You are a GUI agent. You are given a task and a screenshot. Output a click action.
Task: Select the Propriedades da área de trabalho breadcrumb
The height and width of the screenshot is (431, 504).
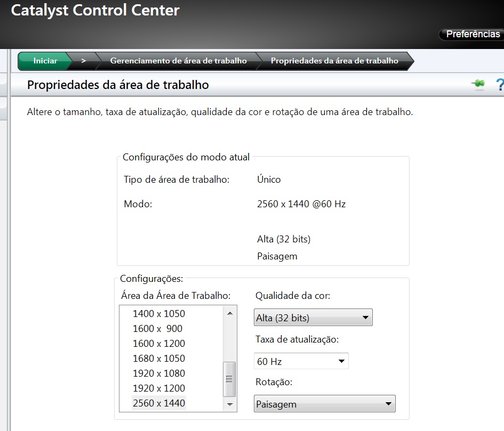(x=334, y=61)
